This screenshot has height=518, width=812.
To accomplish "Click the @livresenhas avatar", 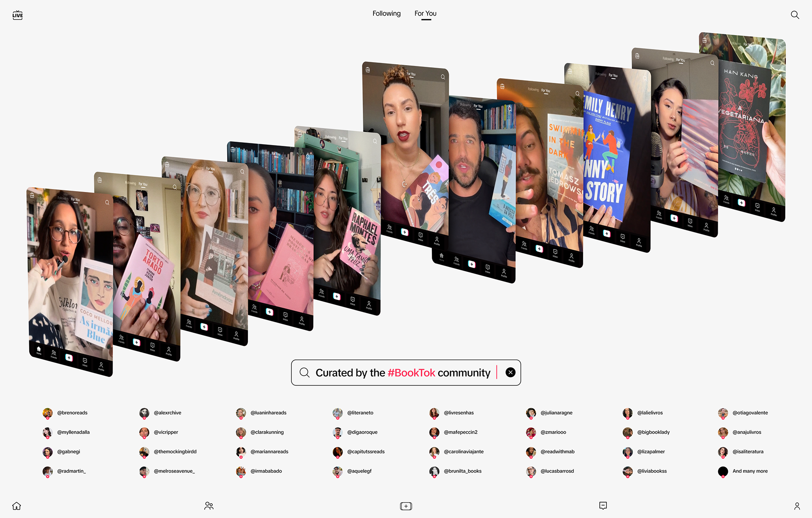I will click(434, 413).
